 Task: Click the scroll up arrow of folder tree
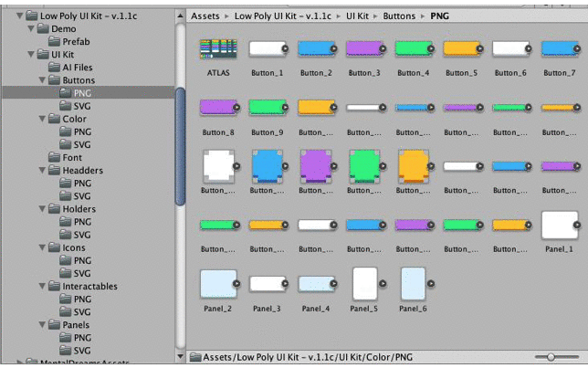(181, 16)
